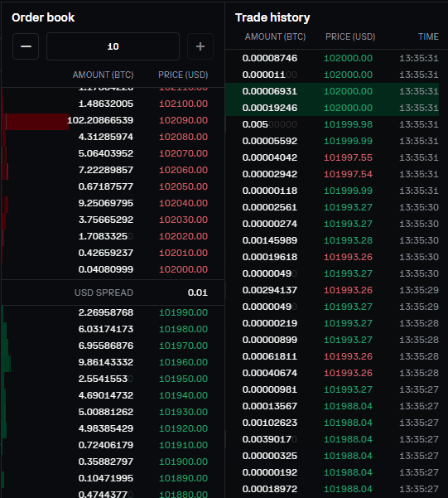Screen dimensions: 448x498
Task: Click the order book PRICE (USD) column header
Action: pos(183,75)
